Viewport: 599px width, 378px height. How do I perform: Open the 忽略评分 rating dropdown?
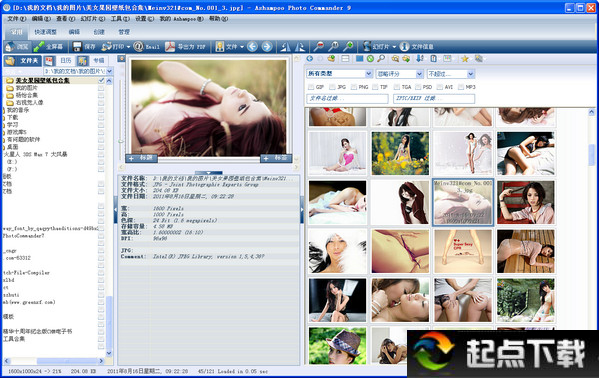419,74
